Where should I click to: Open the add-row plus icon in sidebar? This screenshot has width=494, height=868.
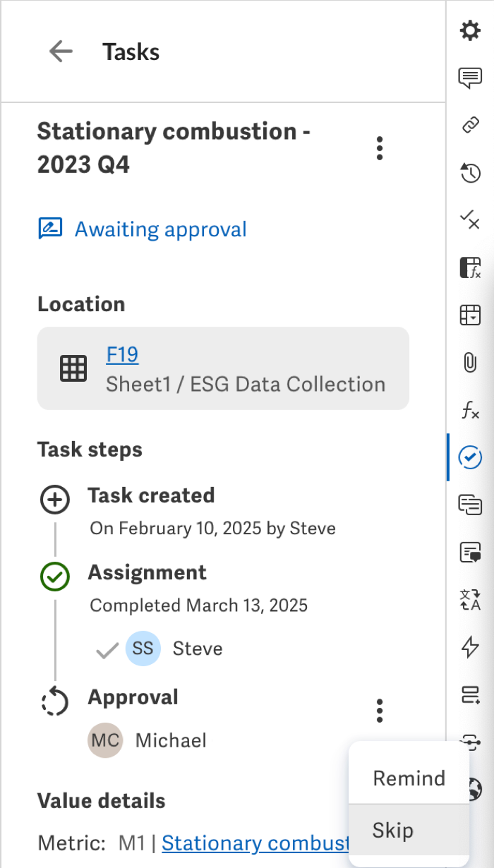click(x=470, y=694)
